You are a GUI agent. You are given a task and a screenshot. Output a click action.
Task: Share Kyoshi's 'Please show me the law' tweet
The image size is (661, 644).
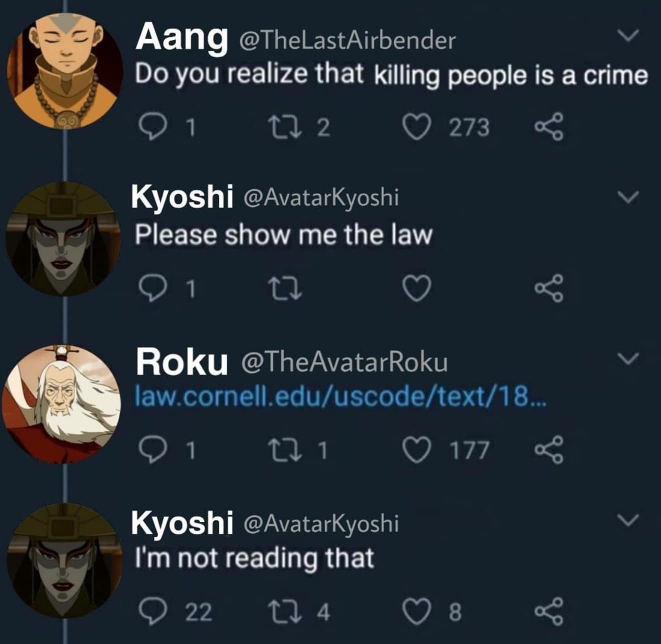click(x=549, y=289)
